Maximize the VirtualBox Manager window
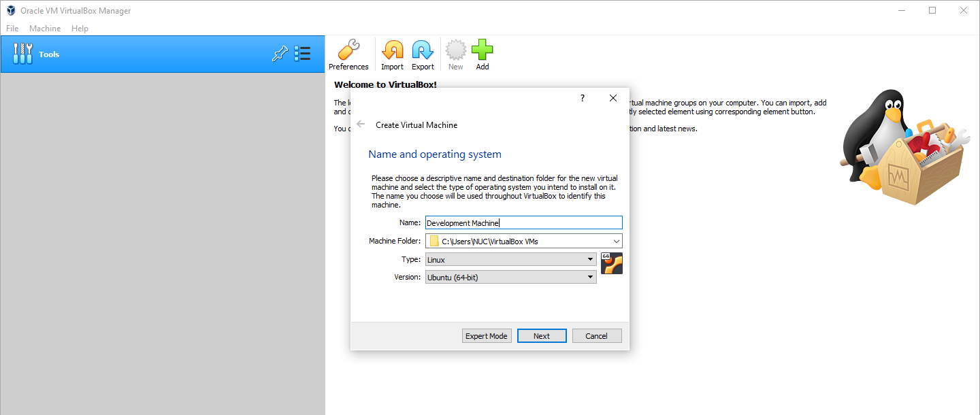The width and height of the screenshot is (980, 415). click(932, 10)
